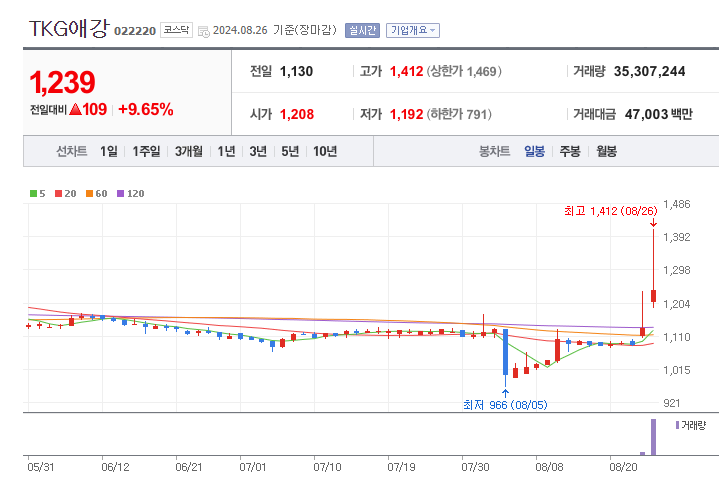
Task: Click the 2024.08.26 기준(장마감) date text
Action: tap(275, 30)
